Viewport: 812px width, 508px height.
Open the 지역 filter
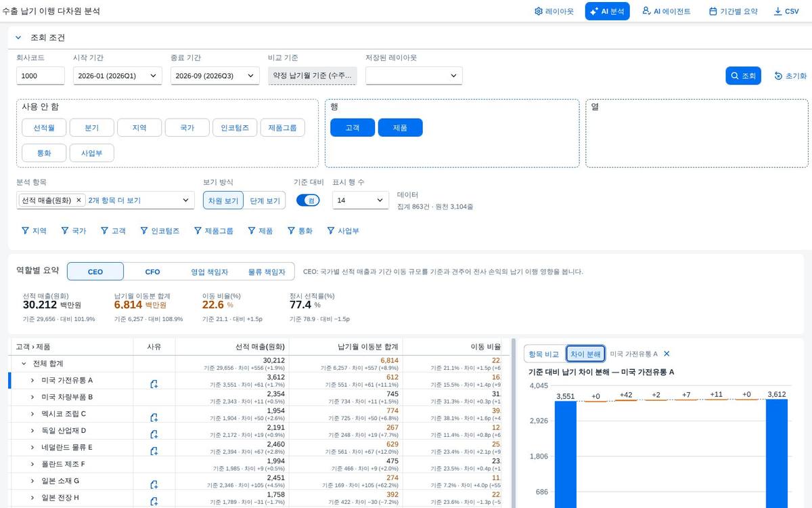(x=35, y=231)
